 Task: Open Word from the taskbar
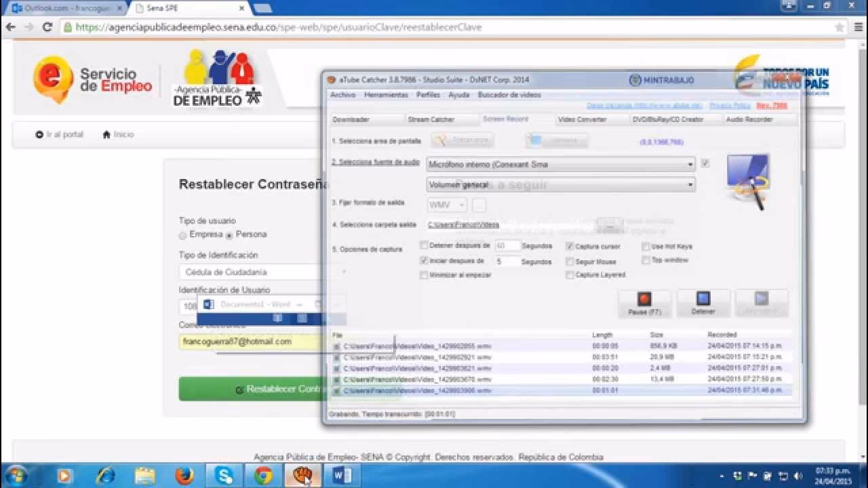coord(342,476)
